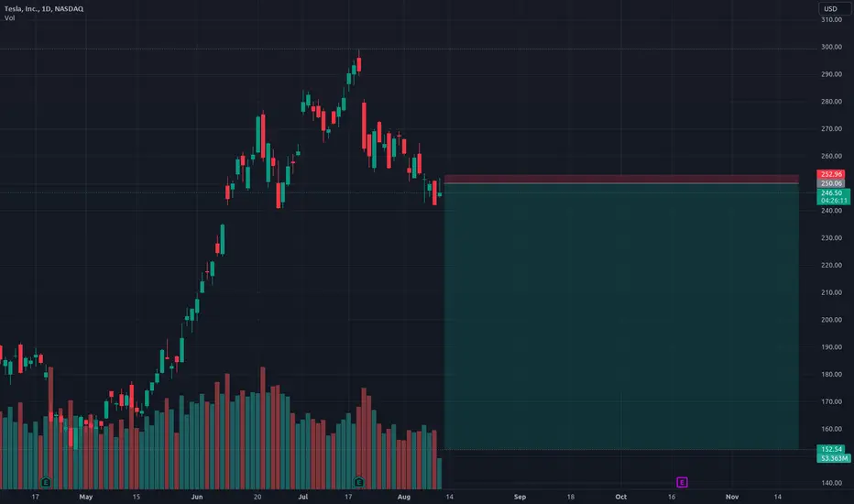
Task: Click the 04:26:11 bar countdown timer
Action: tap(833, 201)
